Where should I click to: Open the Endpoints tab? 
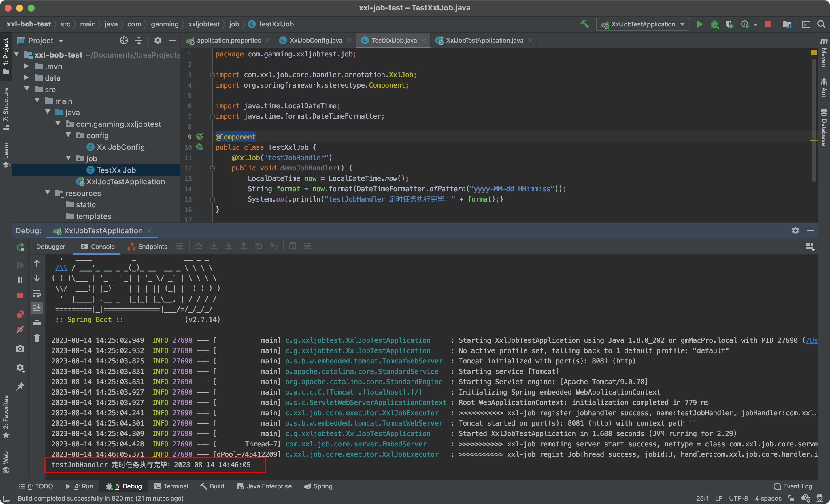tap(147, 247)
